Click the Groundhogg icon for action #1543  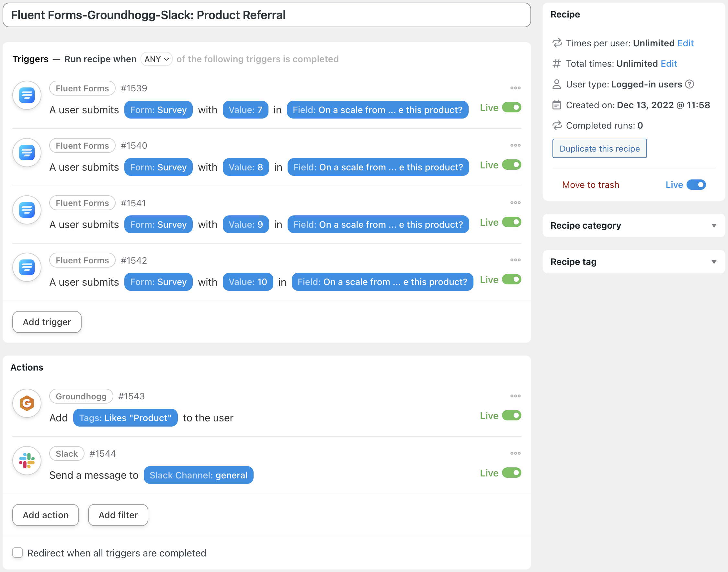[x=27, y=403]
